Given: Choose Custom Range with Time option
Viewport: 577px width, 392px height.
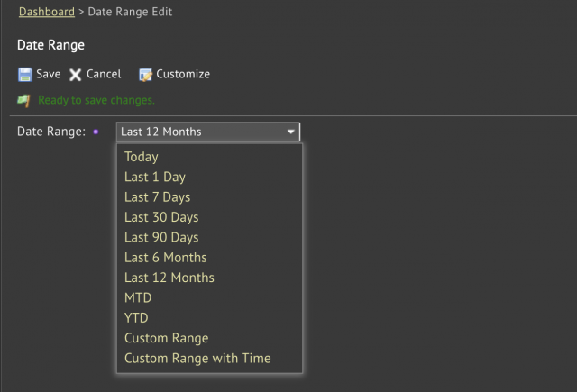Looking at the screenshot, I should [x=197, y=358].
